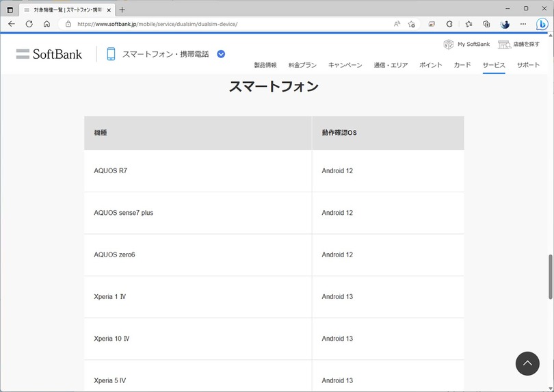This screenshot has width=554, height=392.
Task: Open the tab actions menu icon
Action: coord(10,10)
